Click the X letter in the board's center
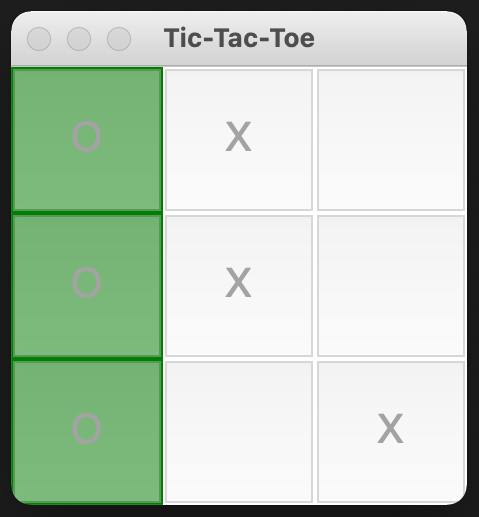 point(238,282)
